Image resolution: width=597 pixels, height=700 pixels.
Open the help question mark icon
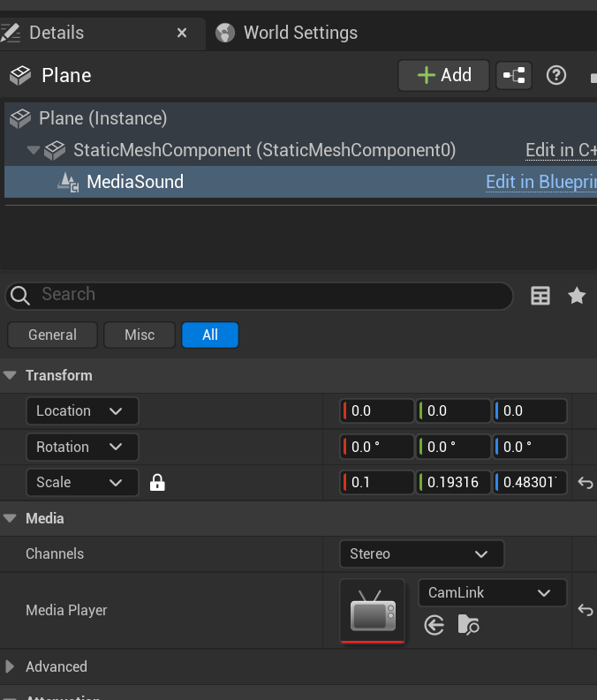pyautogui.click(x=556, y=75)
